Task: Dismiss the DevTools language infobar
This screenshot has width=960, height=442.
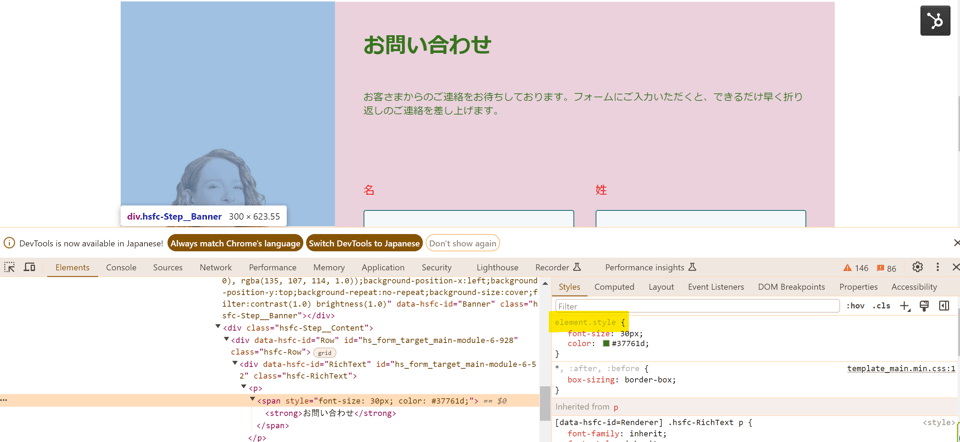Action: tap(956, 243)
